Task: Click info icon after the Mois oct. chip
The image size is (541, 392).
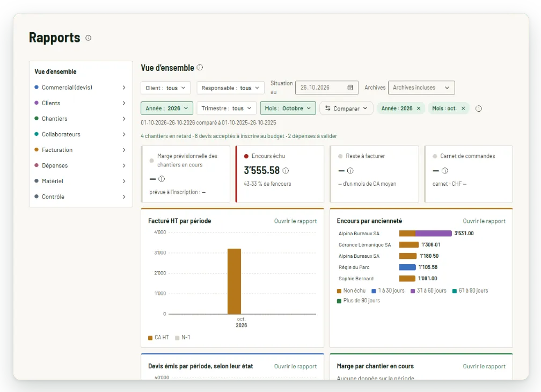Action: tap(479, 108)
